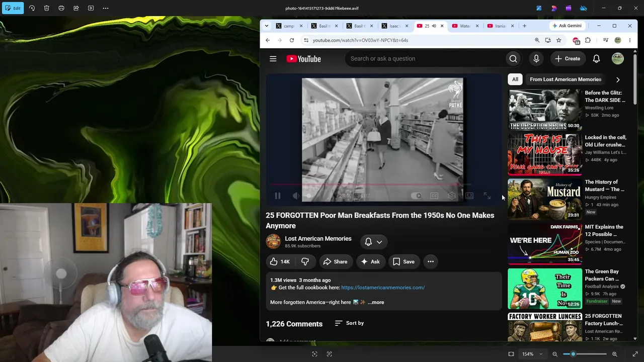Click the Ask button below video

[x=371, y=261]
